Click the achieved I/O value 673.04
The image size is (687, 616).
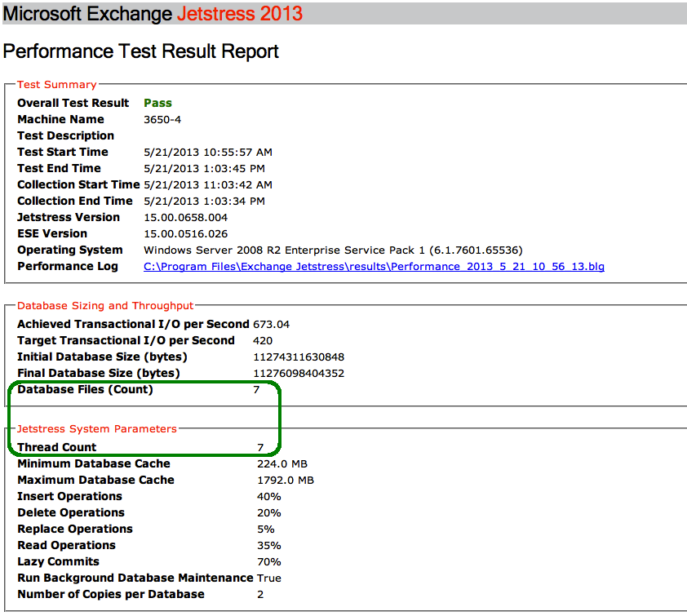coord(271,325)
